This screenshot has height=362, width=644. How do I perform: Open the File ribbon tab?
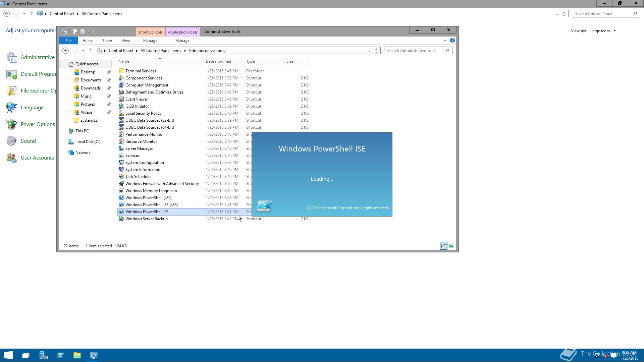tap(68, 41)
